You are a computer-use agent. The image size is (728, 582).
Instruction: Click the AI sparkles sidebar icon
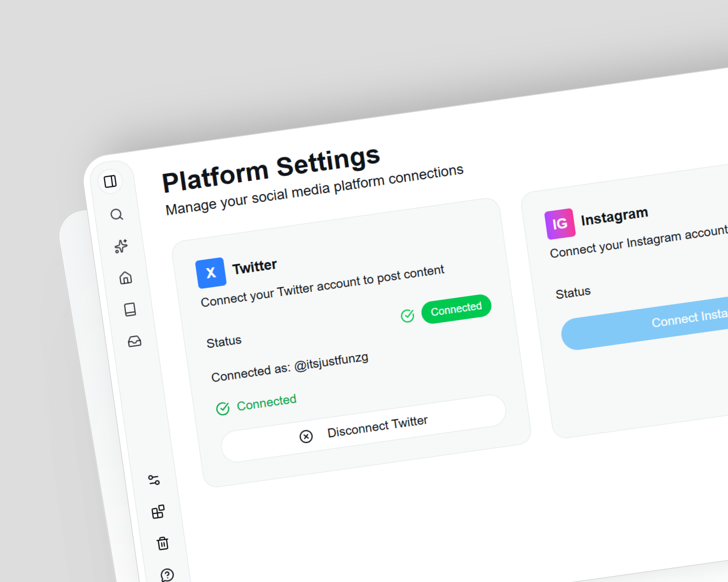coord(121,246)
